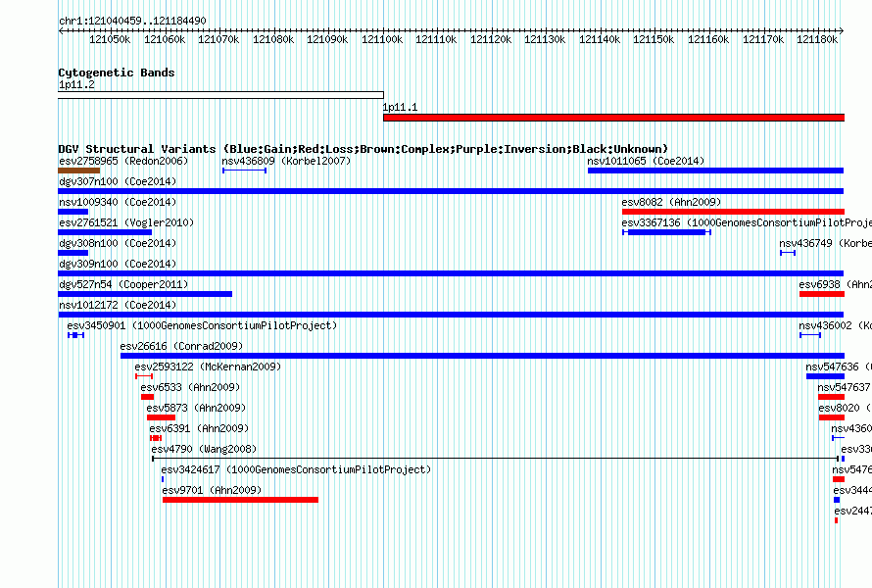Select the nsv547636 blue bar

point(825,376)
